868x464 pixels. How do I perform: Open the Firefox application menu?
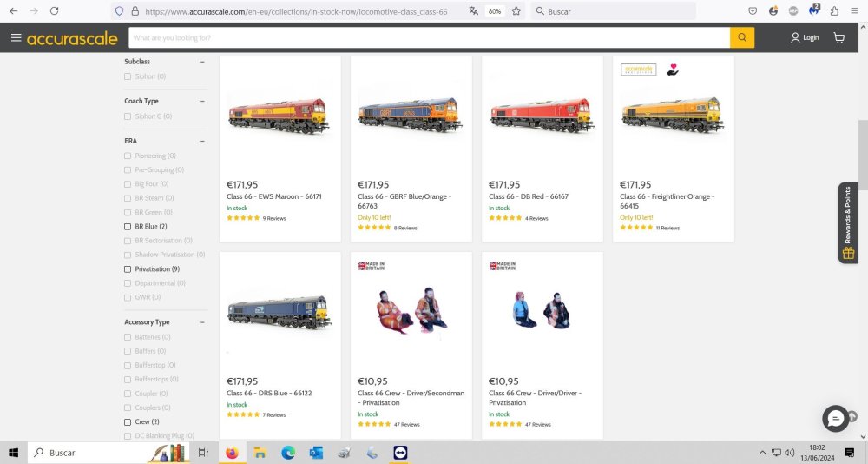click(854, 11)
